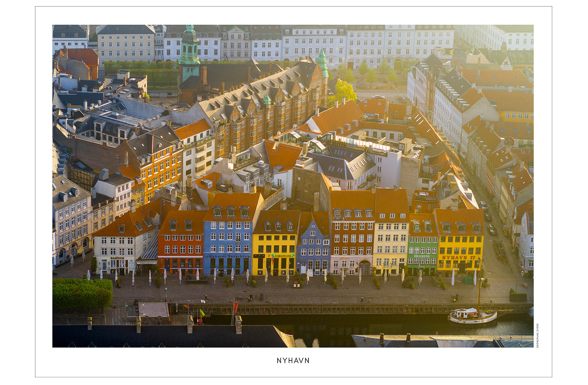588x385 pixels.
Task: Click the small green onion dome turret
Action: coord(267,100)
